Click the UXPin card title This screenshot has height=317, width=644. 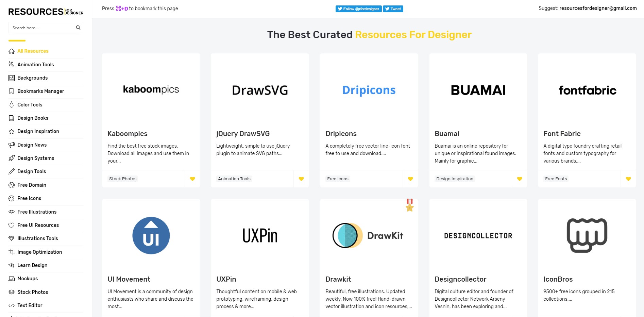click(x=226, y=279)
